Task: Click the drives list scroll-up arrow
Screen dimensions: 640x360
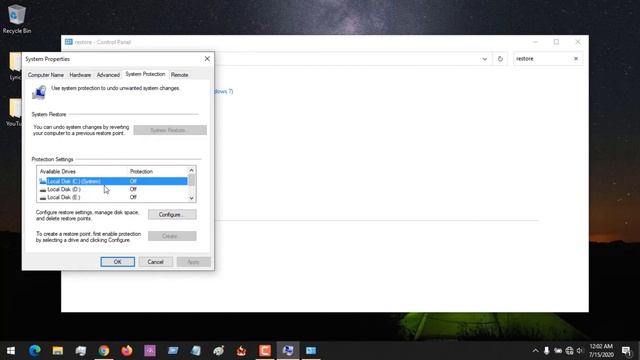Action: (191, 170)
